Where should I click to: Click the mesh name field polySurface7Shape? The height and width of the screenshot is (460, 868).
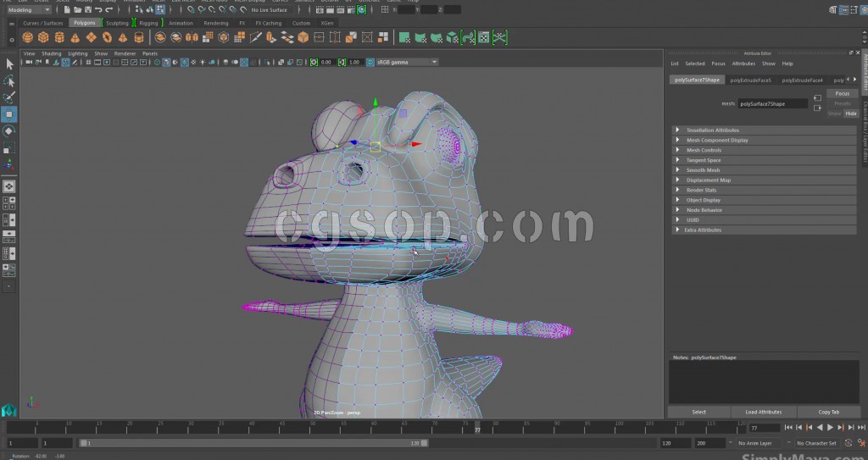point(773,103)
